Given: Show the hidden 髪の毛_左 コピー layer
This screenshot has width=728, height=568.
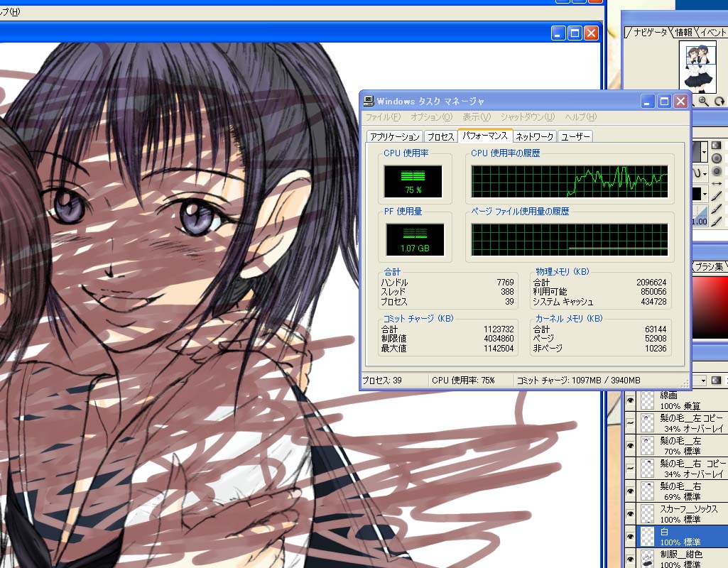Looking at the screenshot, I should (x=630, y=422).
